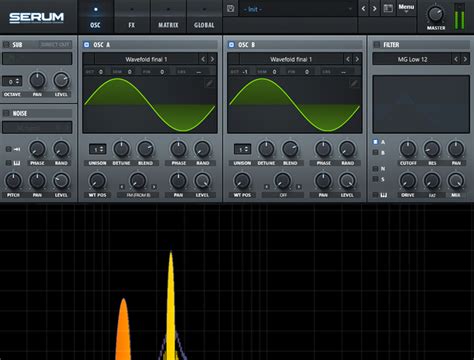The image size is (474, 360).
Task: Select previous OSC A wavetable
Action: tap(203, 59)
